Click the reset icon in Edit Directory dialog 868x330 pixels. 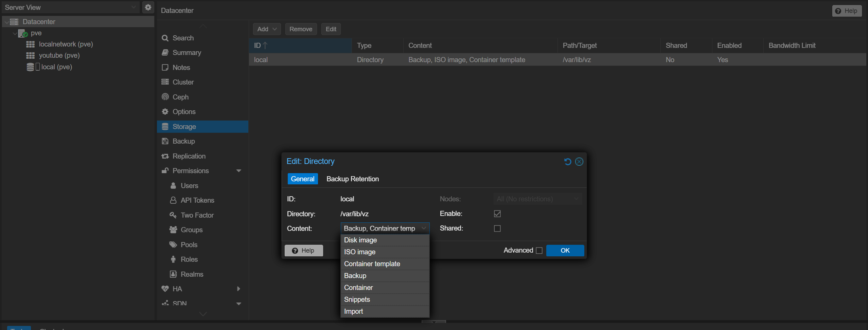[567, 162]
